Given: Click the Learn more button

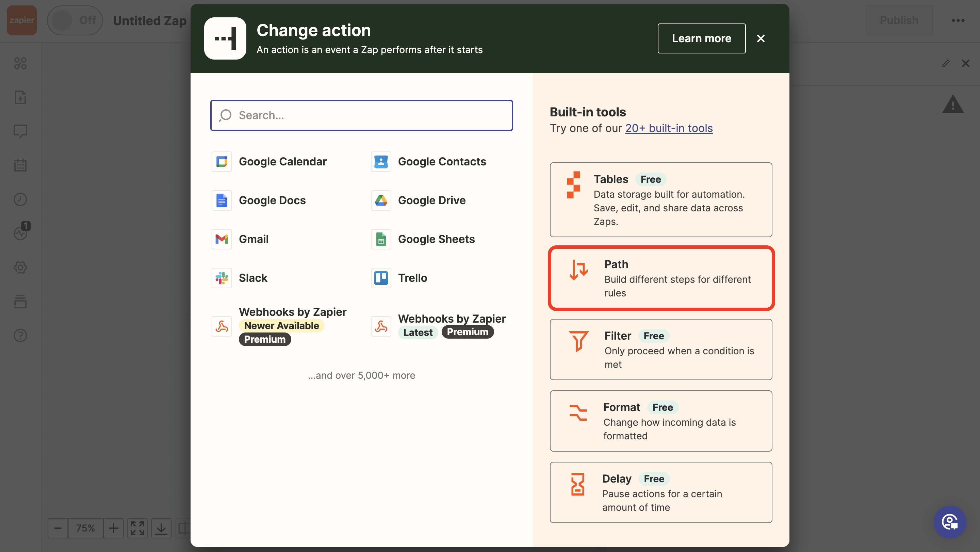Looking at the screenshot, I should pos(701,38).
